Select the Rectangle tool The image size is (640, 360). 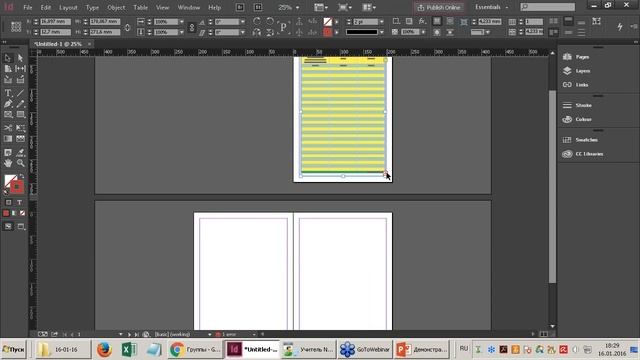[20, 115]
